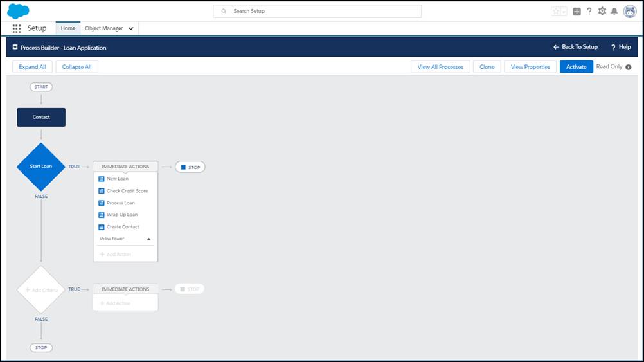The height and width of the screenshot is (362, 644).
Task: Click the Setup app name
Action: tap(37, 28)
